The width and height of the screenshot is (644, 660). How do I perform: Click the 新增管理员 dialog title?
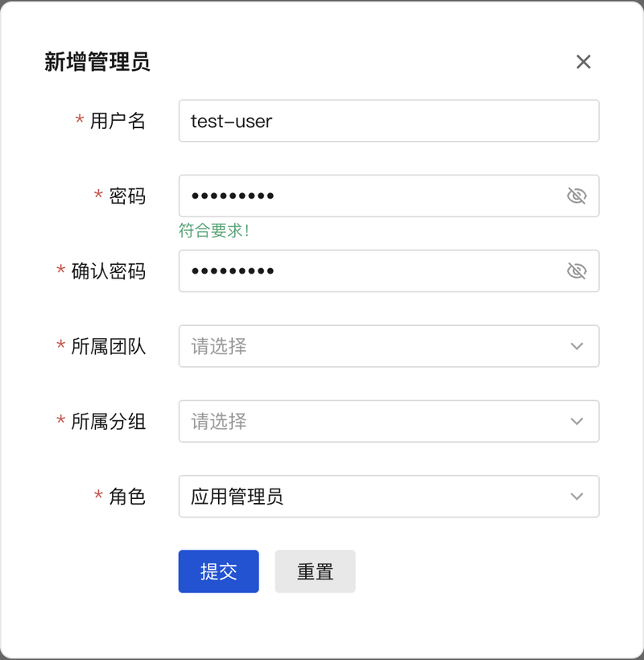(x=97, y=62)
